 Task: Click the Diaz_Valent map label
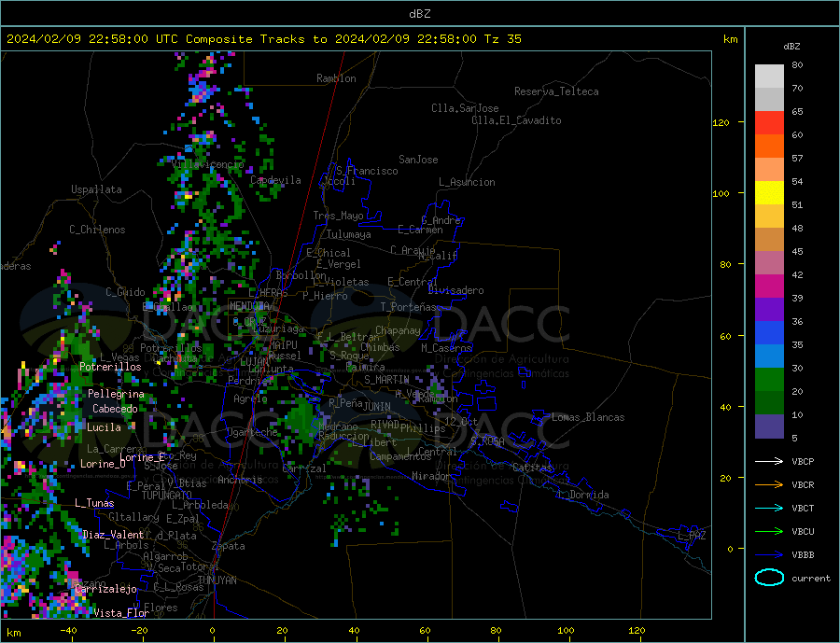click(x=114, y=535)
